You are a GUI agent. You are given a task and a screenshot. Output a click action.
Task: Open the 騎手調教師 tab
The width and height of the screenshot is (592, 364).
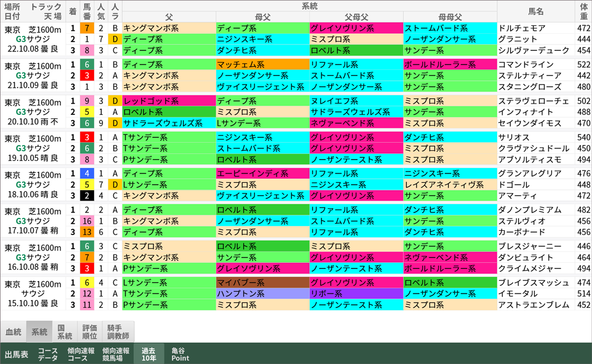(118, 331)
